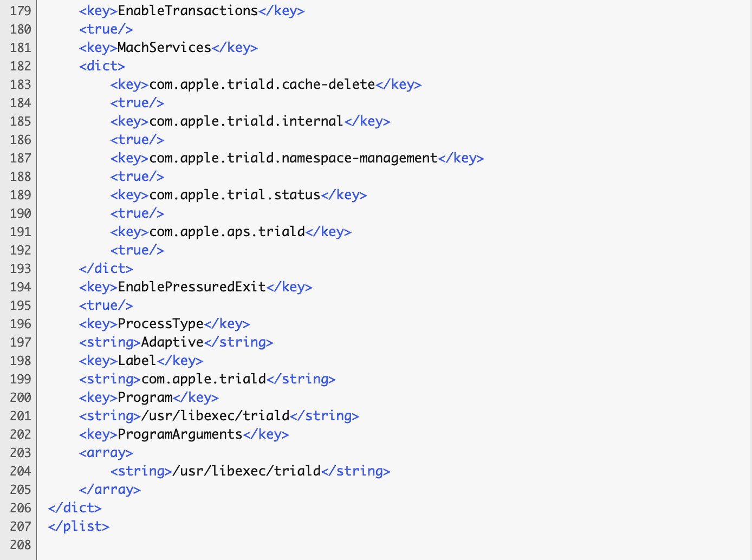This screenshot has width=752, height=560.
Task: Select line number 183 in the gutter
Action: [x=21, y=84]
